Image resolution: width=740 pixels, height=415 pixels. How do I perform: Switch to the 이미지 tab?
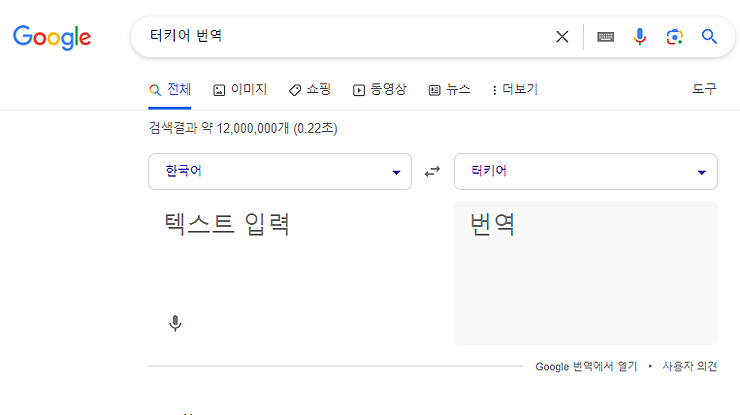point(240,89)
